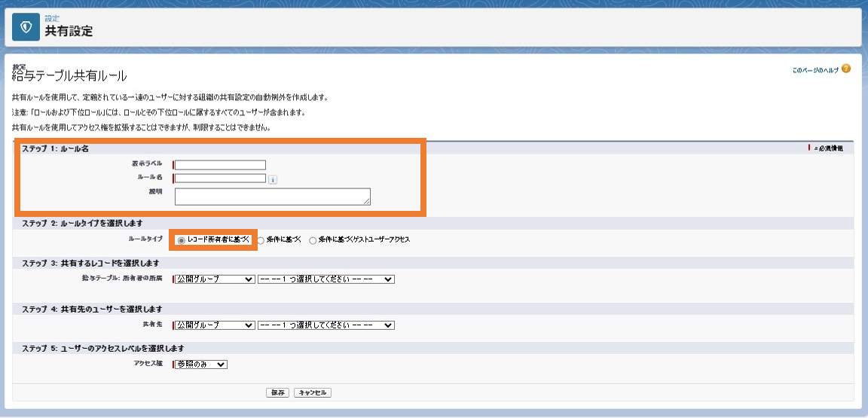The height and width of the screenshot is (418, 868).
Task: Click the 給与テーブル共有ルール page heading
Action: coord(70,76)
